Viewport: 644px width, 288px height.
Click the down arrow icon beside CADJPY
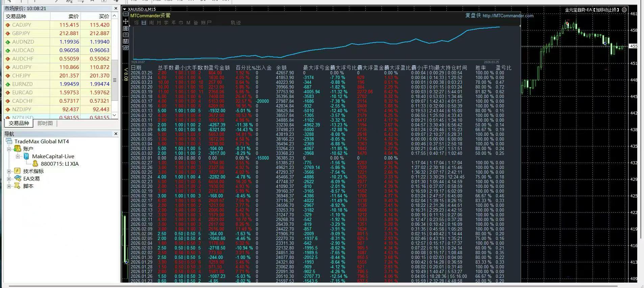pyautogui.click(x=8, y=25)
